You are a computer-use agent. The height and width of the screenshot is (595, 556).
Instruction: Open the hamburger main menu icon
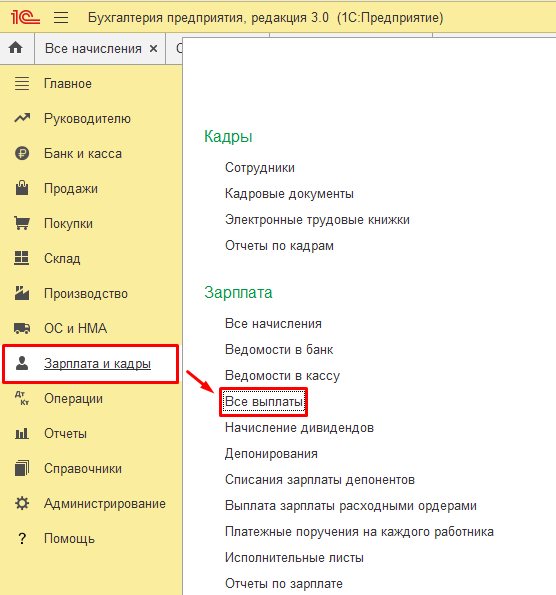(61, 18)
